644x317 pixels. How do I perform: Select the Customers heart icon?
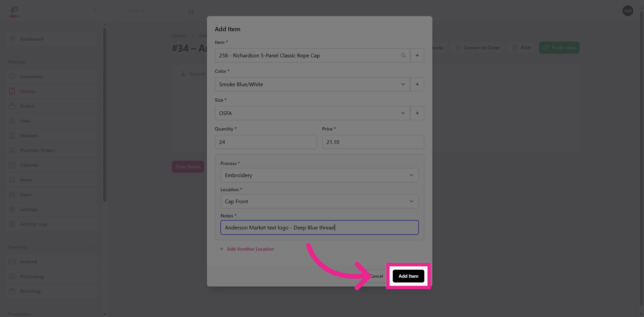coord(12,76)
